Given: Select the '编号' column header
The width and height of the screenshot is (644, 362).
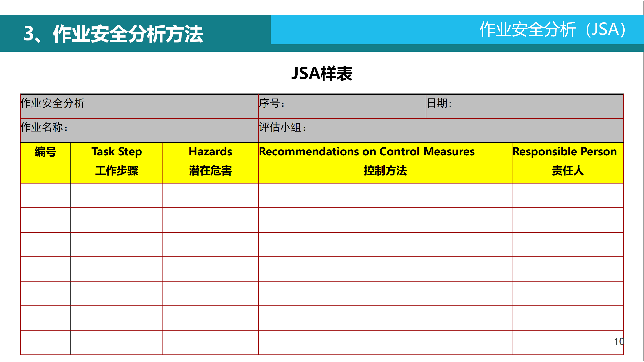Looking at the screenshot, I should [46, 163].
